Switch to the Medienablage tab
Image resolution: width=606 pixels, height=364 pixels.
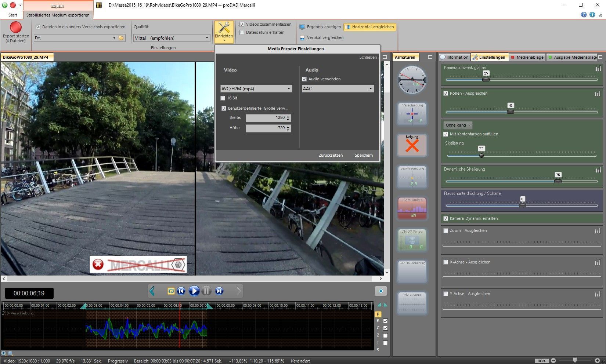coord(527,57)
